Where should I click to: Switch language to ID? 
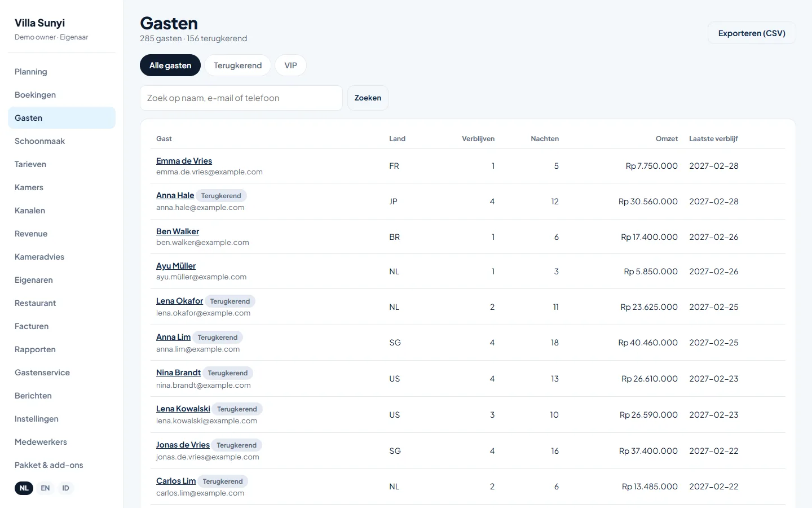coord(65,488)
